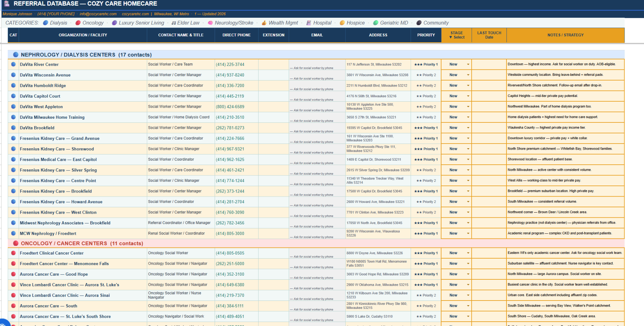This screenshot has width=644, height=326.
Task: Select Priority 2 cell for DaVita Capitol Court
Action: (426, 96)
